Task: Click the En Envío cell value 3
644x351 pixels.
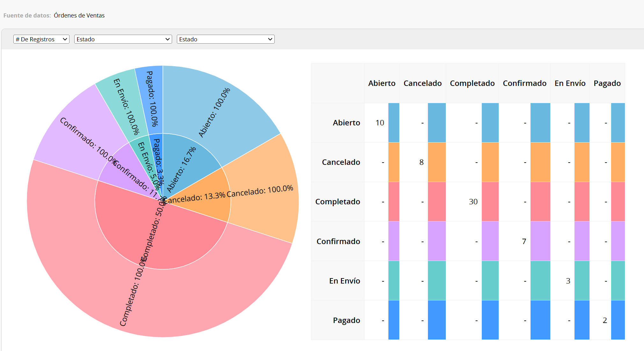Action: [568, 281]
